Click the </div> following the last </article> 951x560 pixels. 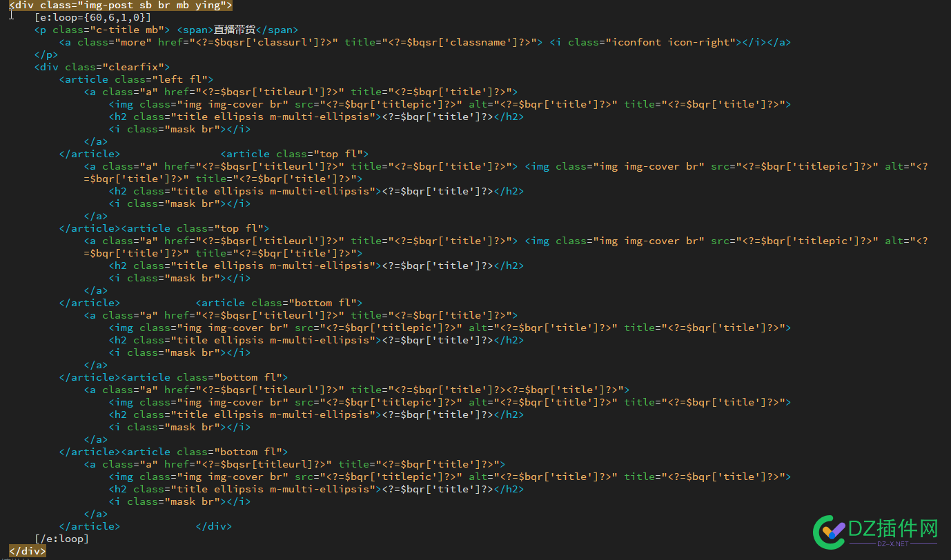click(x=214, y=526)
